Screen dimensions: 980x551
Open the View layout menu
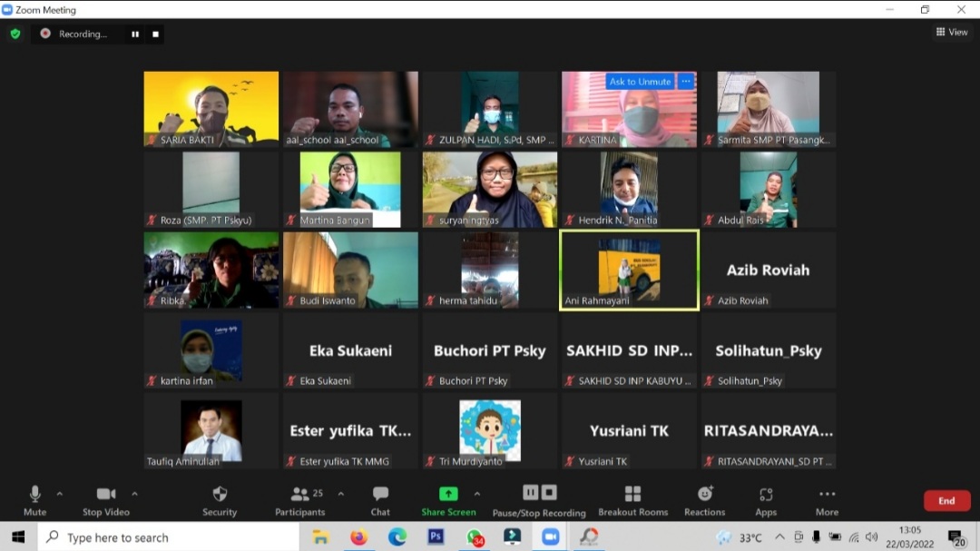952,32
